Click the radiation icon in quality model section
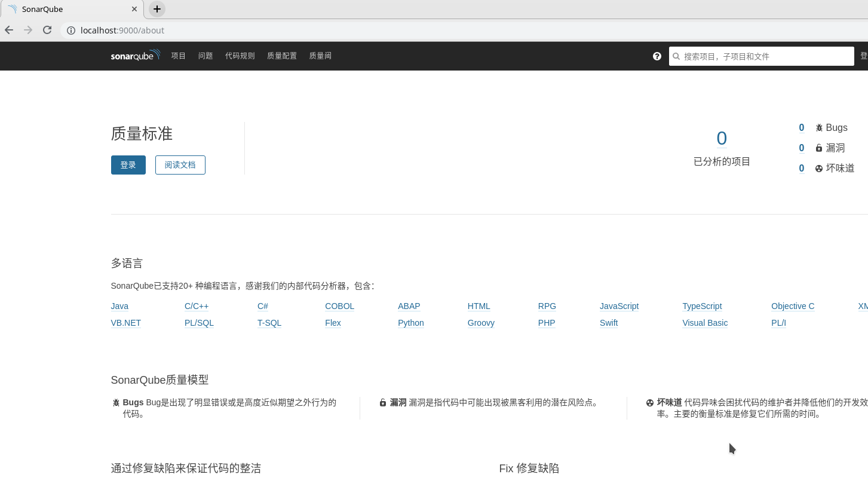868x480 pixels. (x=650, y=403)
